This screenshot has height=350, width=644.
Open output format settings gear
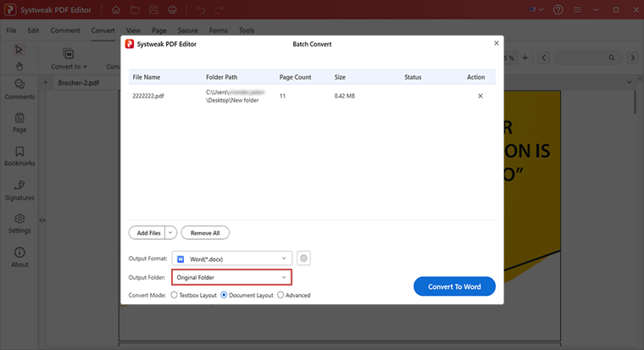(303, 258)
